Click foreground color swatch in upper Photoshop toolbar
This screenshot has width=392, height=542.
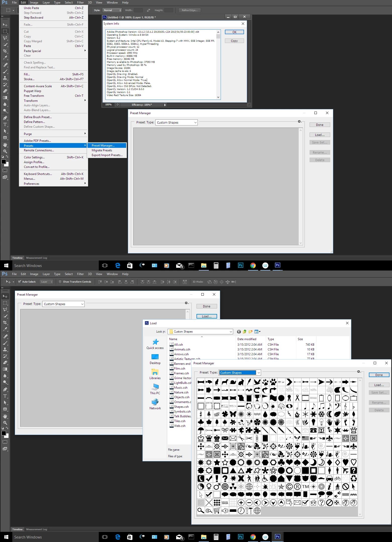pos(4,162)
